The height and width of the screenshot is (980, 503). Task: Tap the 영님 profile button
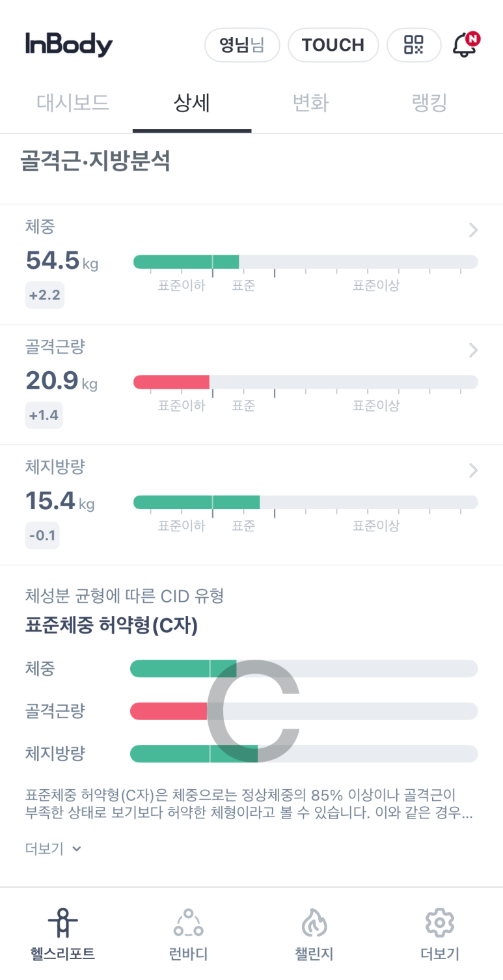pyautogui.click(x=241, y=45)
